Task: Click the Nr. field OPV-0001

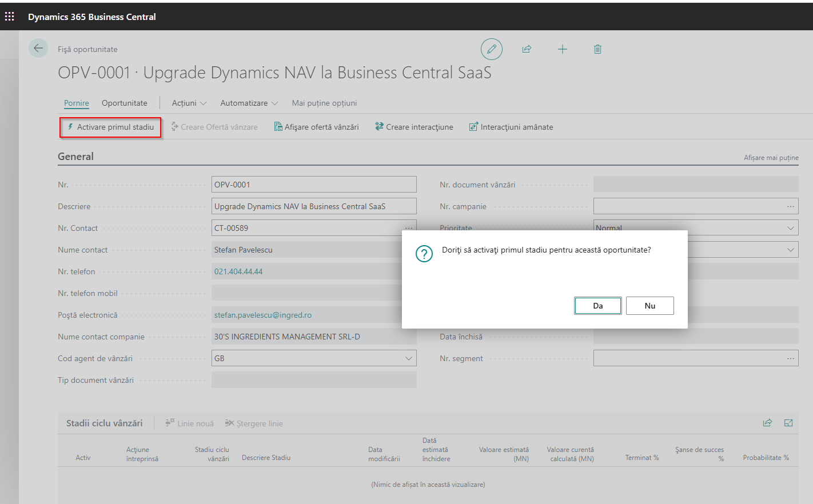Action: click(x=314, y=185)
